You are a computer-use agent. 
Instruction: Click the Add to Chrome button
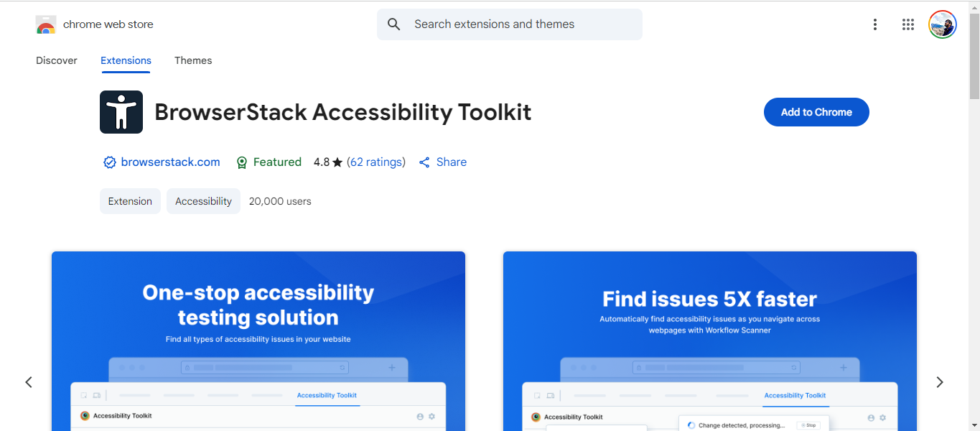click(x=816, y=112)
